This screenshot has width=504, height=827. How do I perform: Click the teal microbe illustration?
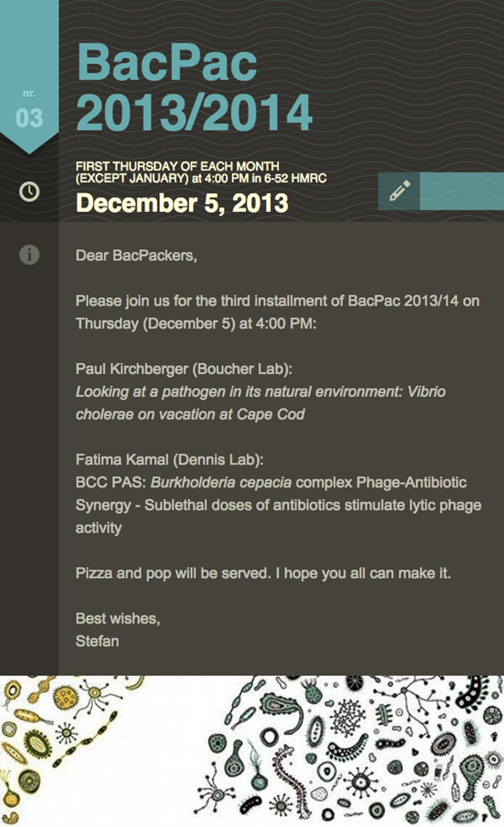[353, 751]
